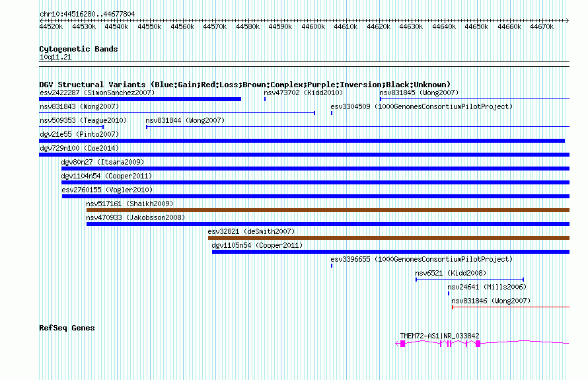Click the DGV Structural Variants track title
The width and height of the screenshot is (588, 380).
(x=245, y=85)
